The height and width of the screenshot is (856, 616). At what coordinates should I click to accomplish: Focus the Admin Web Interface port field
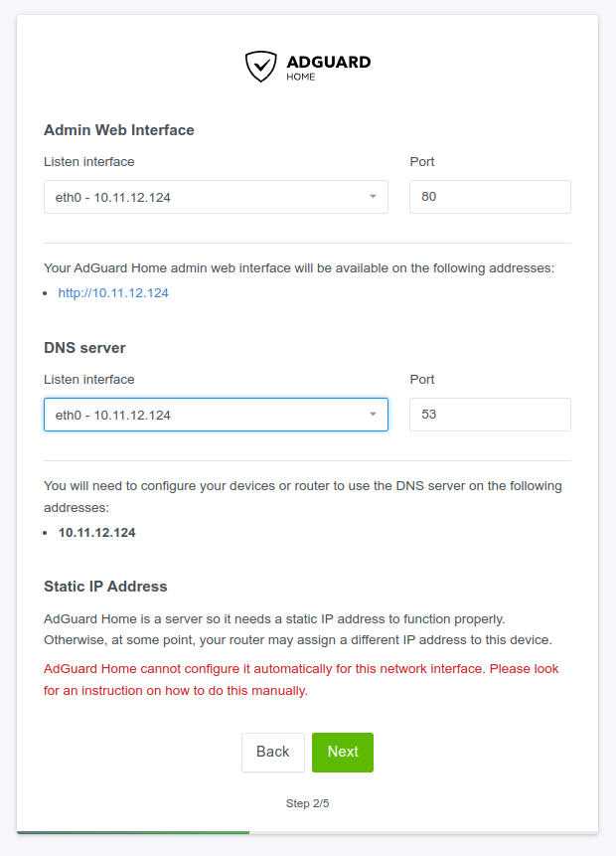(x=490, y=197)
